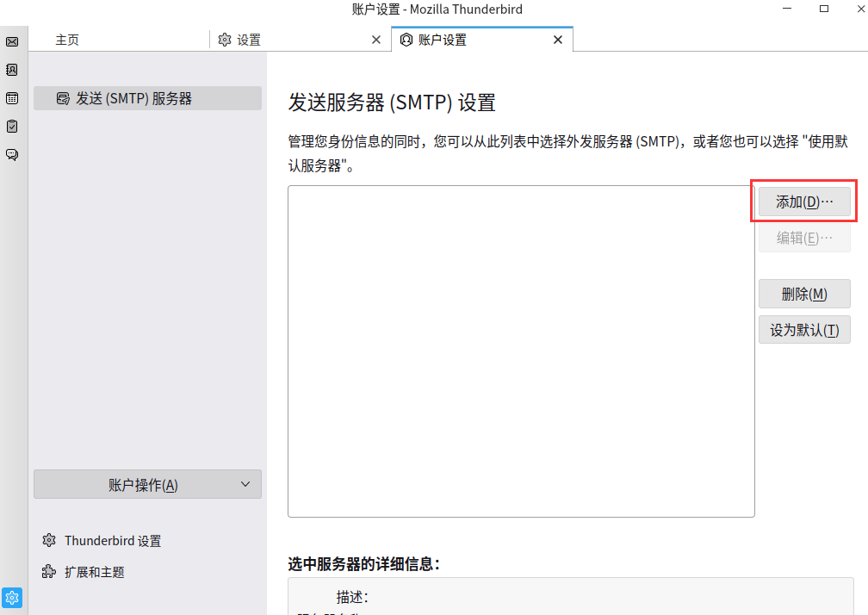Click the SMTP server icon in left panel
This screenshot has height=615, width=868.
click(63, 98)
